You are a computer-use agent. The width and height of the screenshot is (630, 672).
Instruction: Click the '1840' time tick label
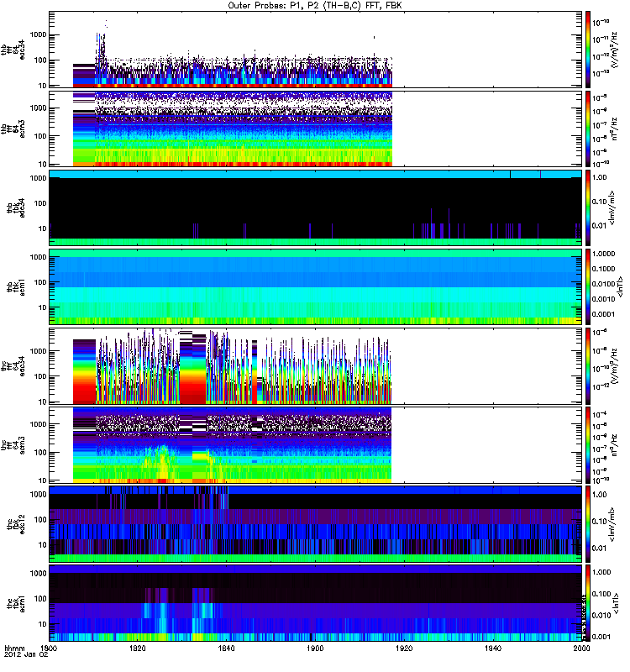point(226,648)
